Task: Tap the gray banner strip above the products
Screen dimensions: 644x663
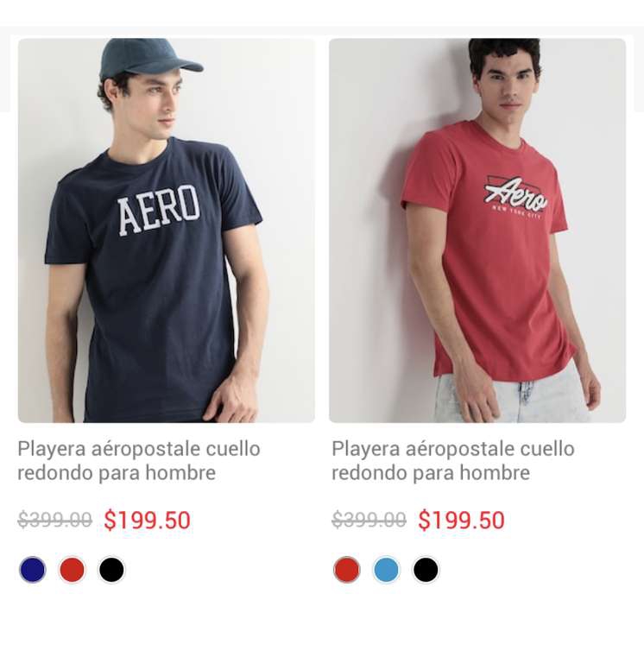Action: 322,30
